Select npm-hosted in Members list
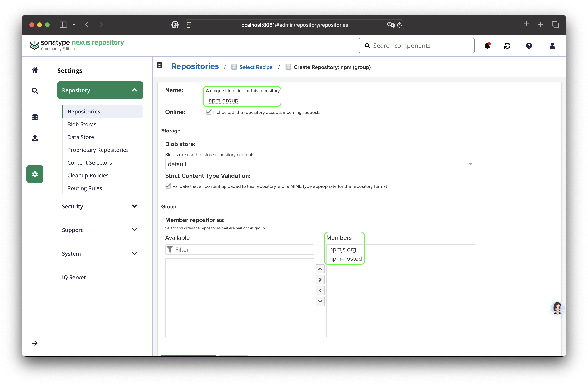Image resolution: width=588 pixels, height=385 pixels. (x=345, y=259)
